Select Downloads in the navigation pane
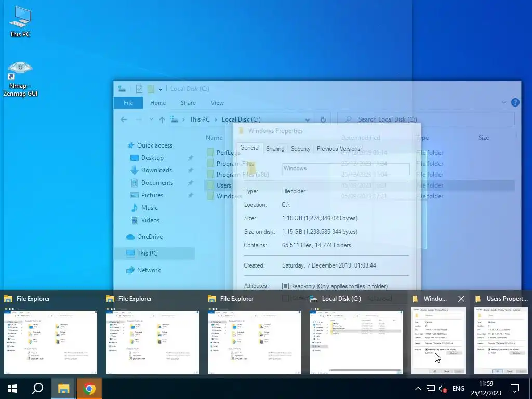The width and height of the screenshot is (532, 399). (156, 170)
